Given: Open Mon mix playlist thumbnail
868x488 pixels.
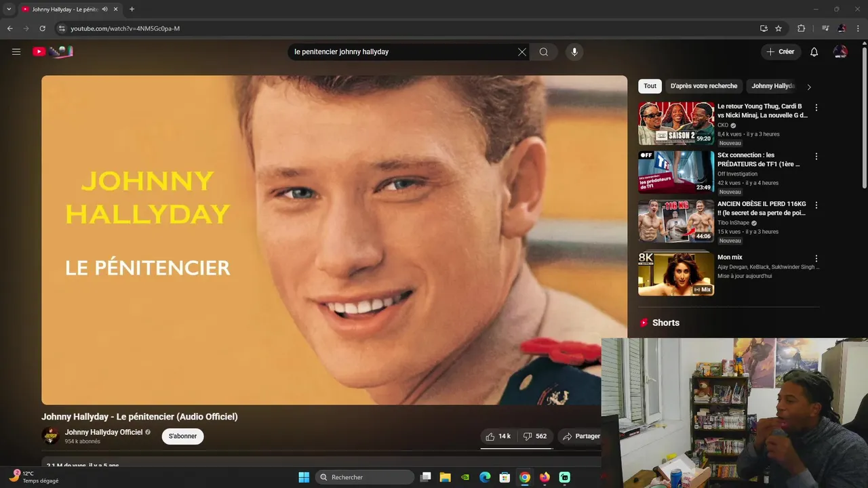Looking at the screenshot, I should (x=676, y=274).
